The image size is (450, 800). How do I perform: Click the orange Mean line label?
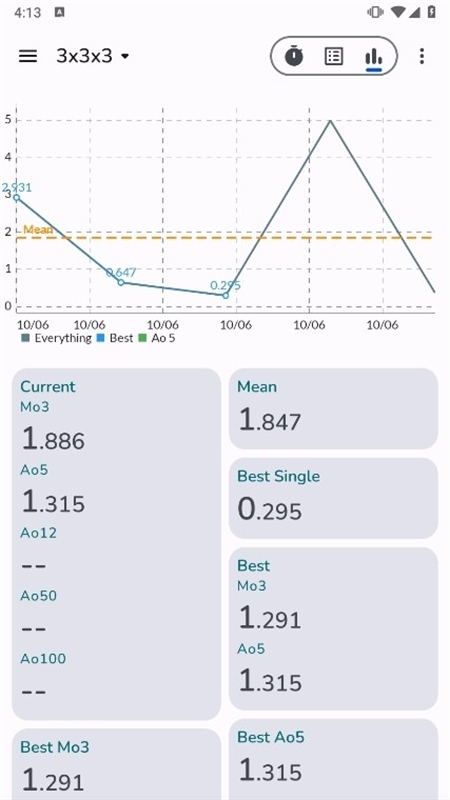[x=38, y=230]
